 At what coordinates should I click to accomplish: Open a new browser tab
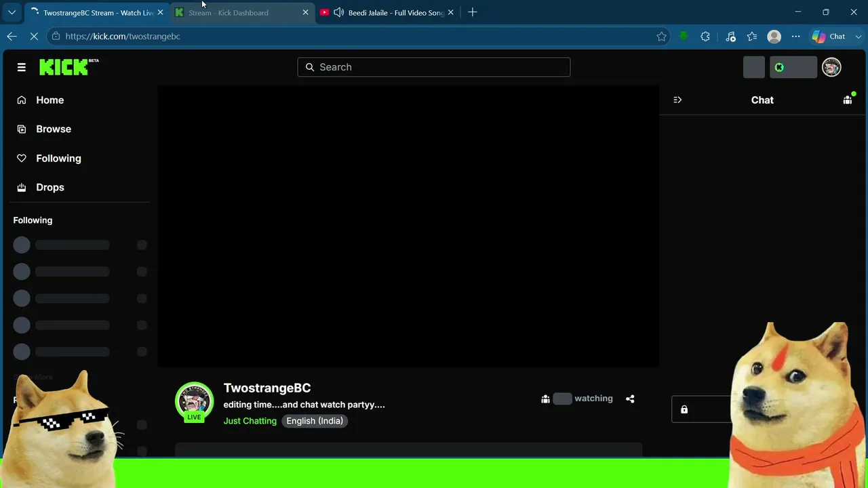pyautogui.click(x=473, y=12)
